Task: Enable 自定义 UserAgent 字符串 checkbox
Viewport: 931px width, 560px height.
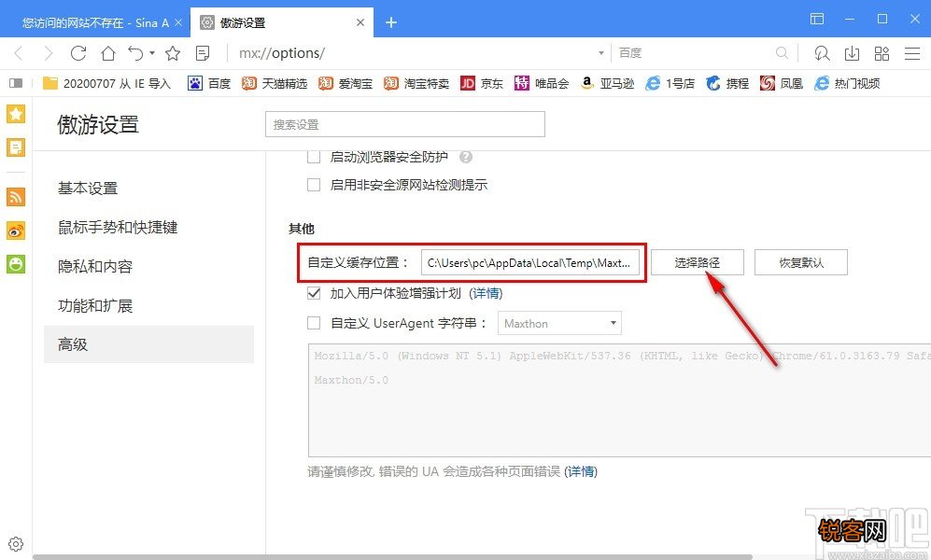Action: 314,323
